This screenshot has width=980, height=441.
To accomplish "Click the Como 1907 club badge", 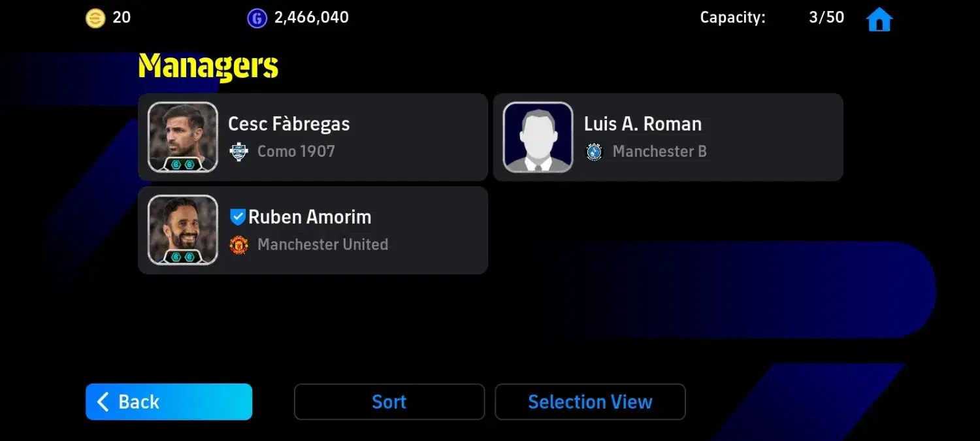I will tap(239, 152).
